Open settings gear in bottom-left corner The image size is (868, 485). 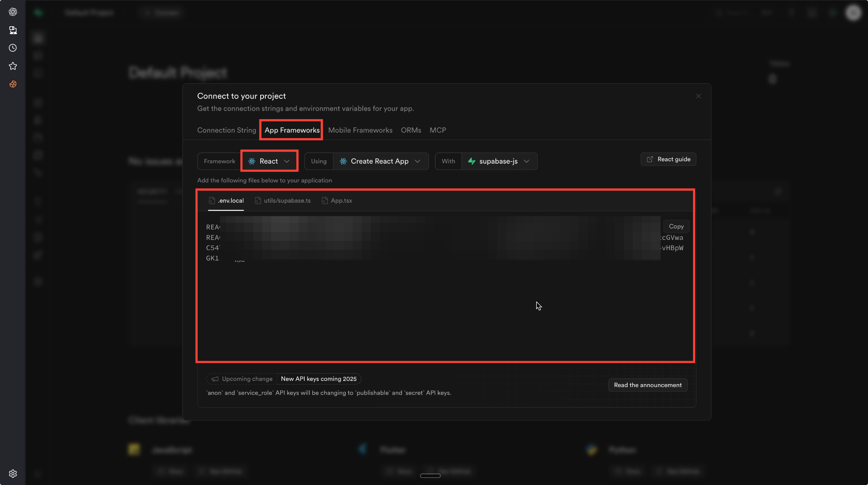[x=13, y=474]
